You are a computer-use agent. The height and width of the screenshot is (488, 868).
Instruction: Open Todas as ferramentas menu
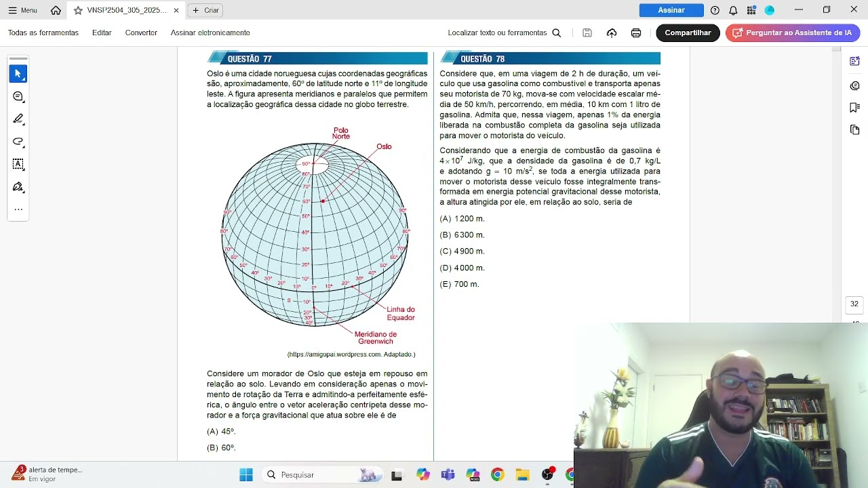click(43, 33)
